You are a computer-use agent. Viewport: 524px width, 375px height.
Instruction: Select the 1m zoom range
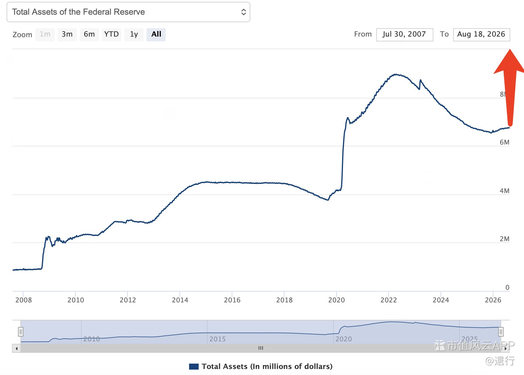(x=45, y=34)
